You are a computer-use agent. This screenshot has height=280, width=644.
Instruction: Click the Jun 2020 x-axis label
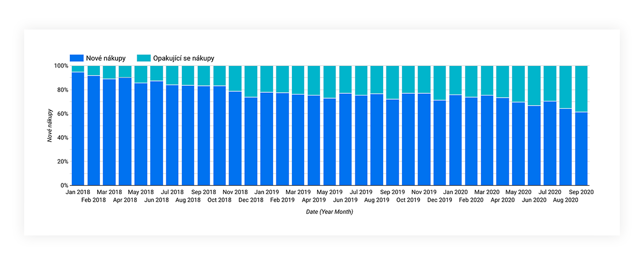(x=535, y=200)
